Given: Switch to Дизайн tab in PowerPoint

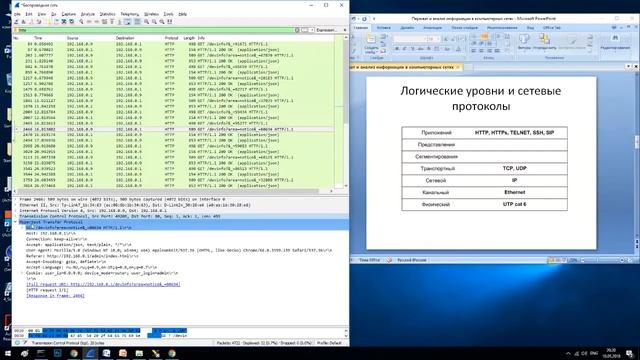Looking at the screenshot, I should coord(407,28).
